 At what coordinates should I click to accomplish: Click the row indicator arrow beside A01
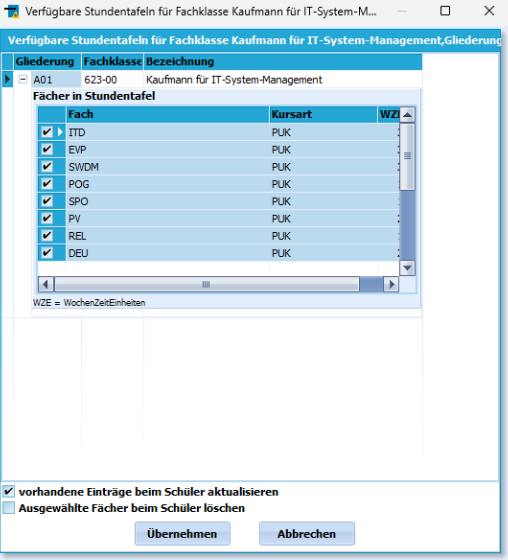coord(7,79)
